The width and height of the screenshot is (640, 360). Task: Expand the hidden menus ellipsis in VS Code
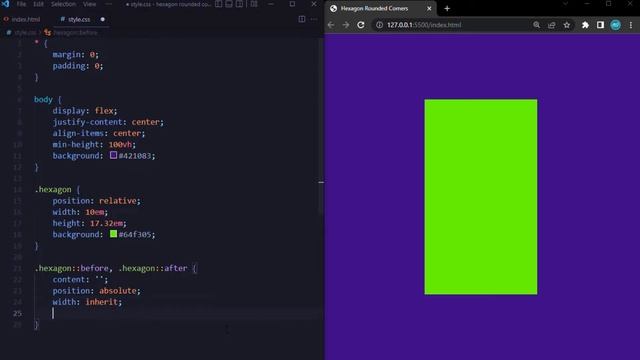pos(108,4)
